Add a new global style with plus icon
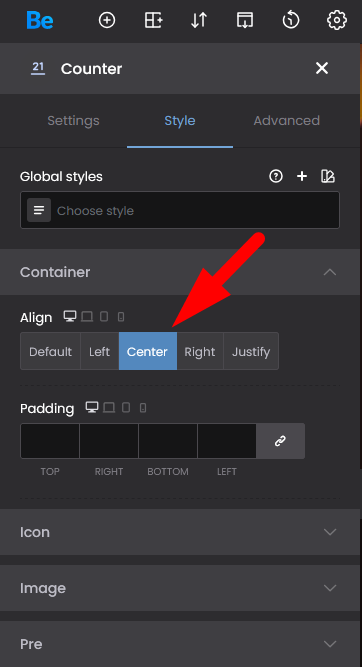 click(302, 176)
